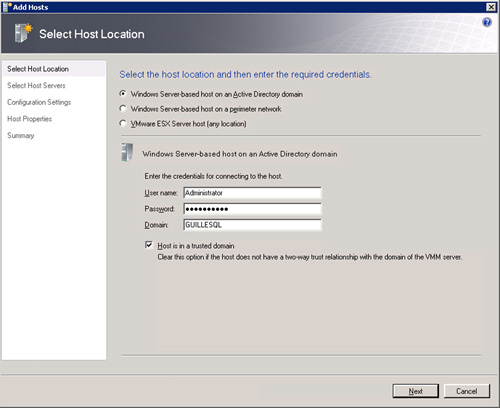The width and height of the screenshot is (500, 408).
Task: Open the Host Properties step
Action: [x=29, y=119]
